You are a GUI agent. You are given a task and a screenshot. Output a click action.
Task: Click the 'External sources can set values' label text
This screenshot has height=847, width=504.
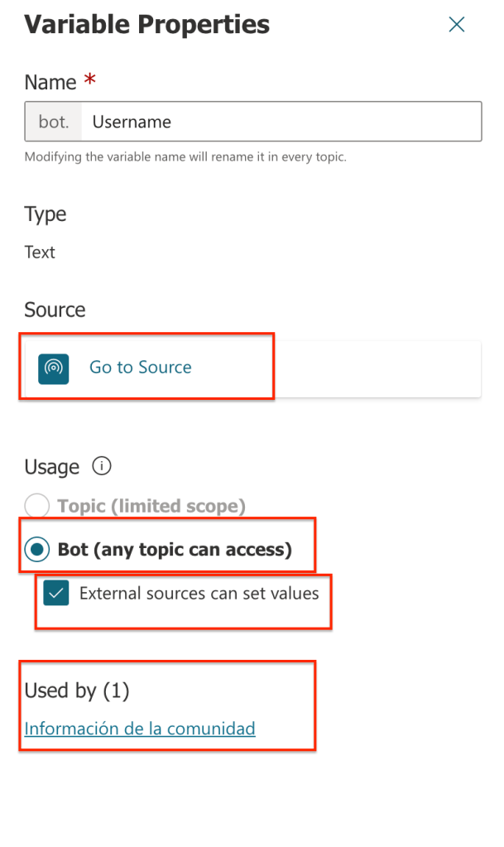click(199, 594)
